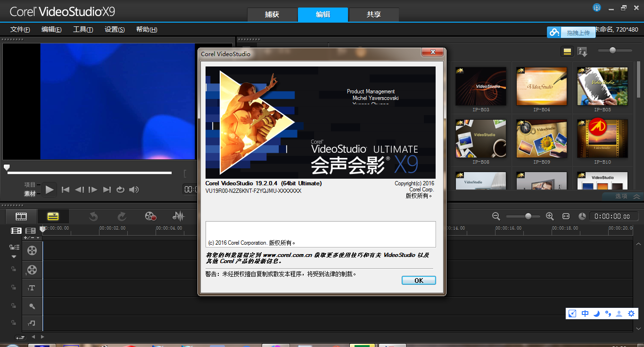This screenshot has width=644, height=347.
Task: Fit project in timeline window
Action: point(566,216)
